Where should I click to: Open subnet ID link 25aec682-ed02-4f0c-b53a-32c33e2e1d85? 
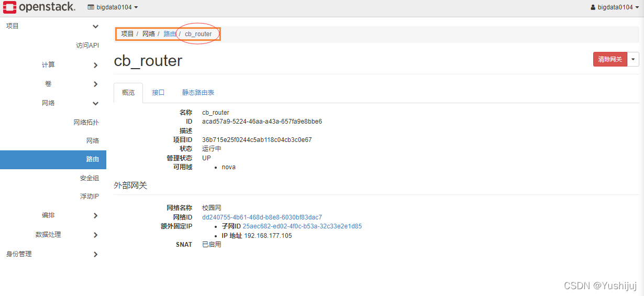point(302,226)
